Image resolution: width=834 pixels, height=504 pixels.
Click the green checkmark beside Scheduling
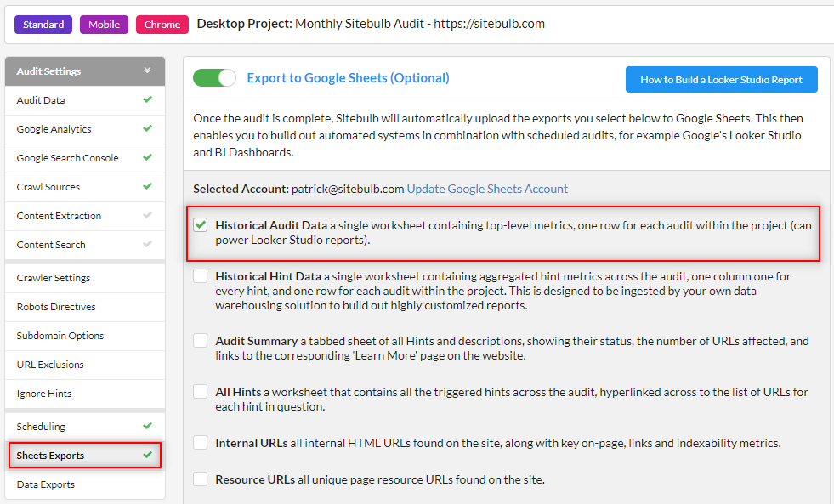coord(147,425)
